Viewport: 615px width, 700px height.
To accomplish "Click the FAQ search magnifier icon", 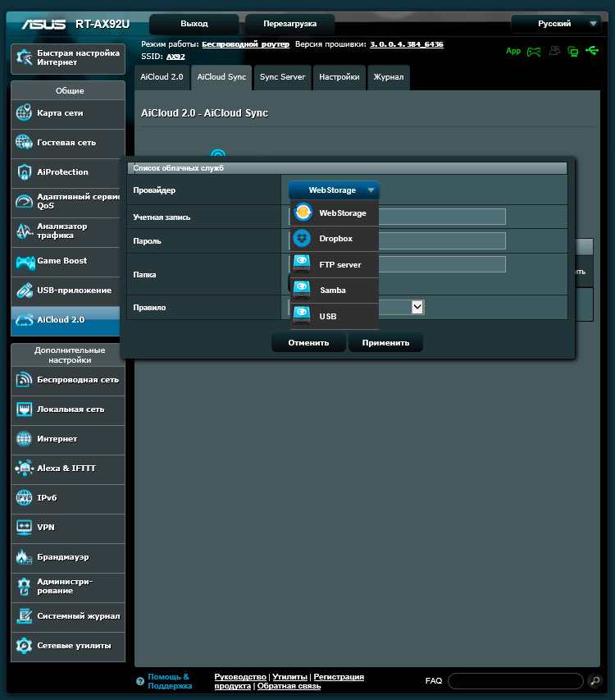I will pos(594,681).
